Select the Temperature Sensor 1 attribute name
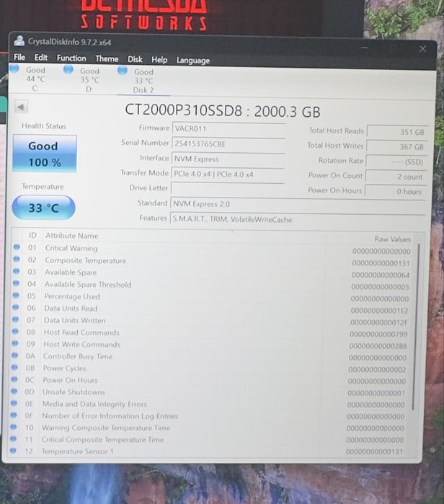The image size is (444, 504). click(x=77, y=451)
